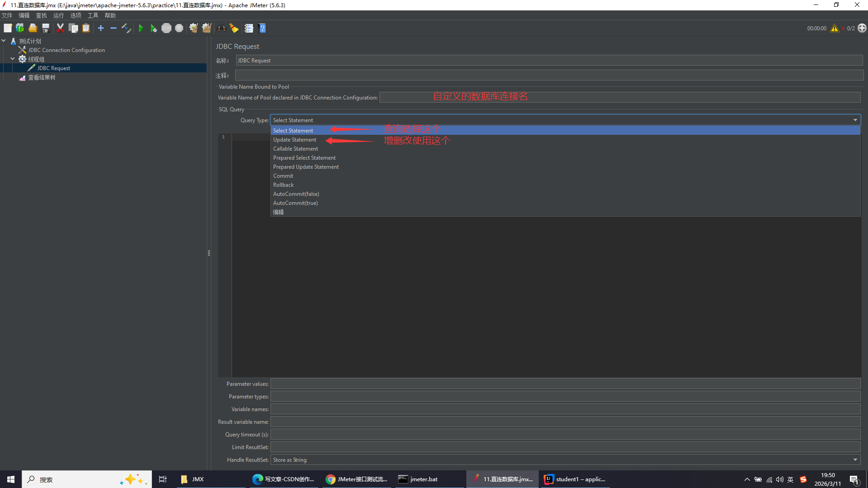Click the Query timeout field
The width and height of the screenshot is (868, 488).
[x=565, y=434]
